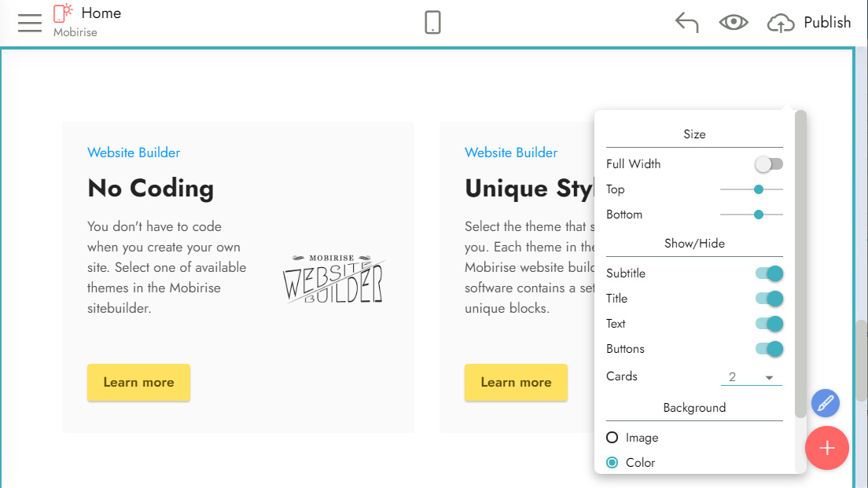
Task: Switch to mobile view phone icon
Action: (432, 23)
